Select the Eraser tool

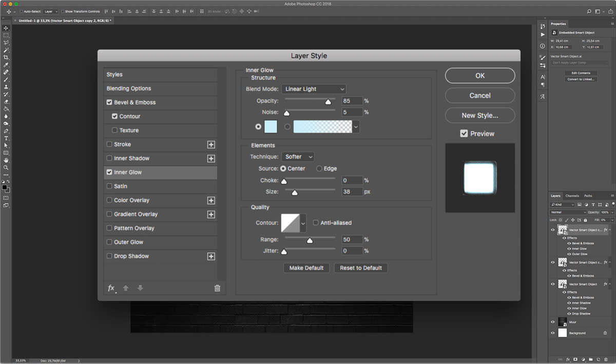click(6, 102)
